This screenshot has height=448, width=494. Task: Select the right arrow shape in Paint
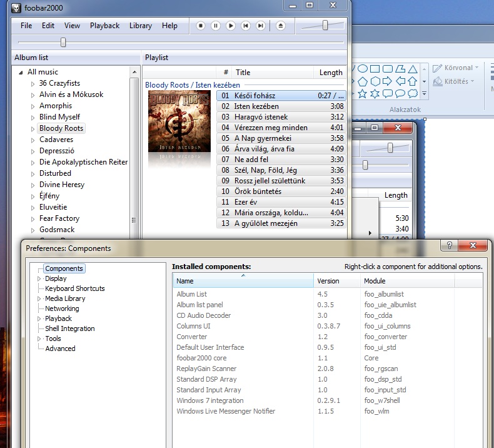point(388,81)
